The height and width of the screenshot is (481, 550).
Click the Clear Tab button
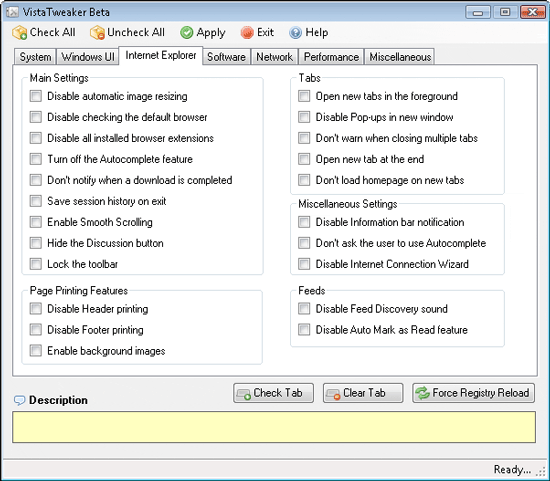(363, 393)
